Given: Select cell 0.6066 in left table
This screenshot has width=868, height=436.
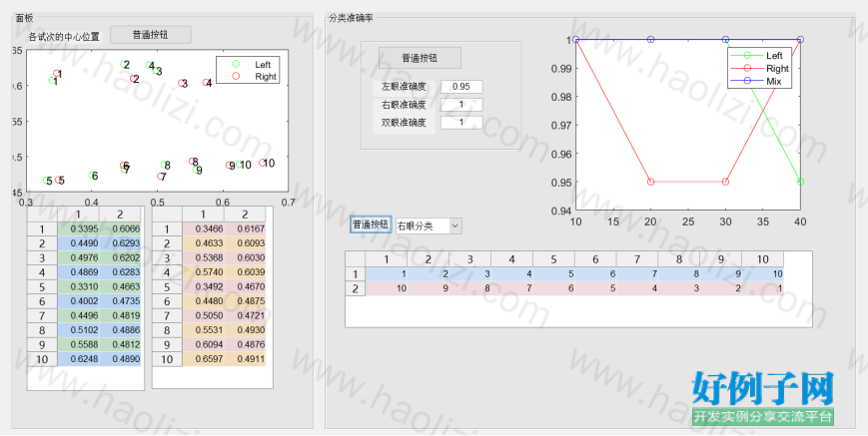Looking at the screenshot, I should (120, 228).
